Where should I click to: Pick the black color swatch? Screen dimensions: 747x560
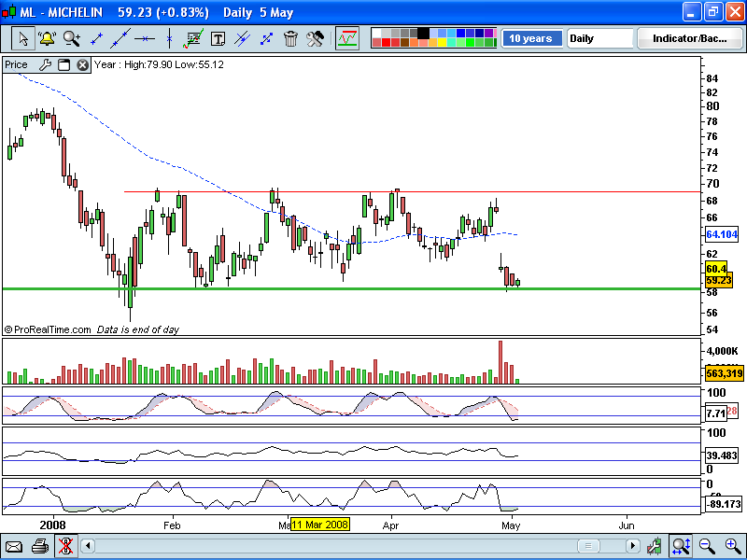tap(423, 34)
